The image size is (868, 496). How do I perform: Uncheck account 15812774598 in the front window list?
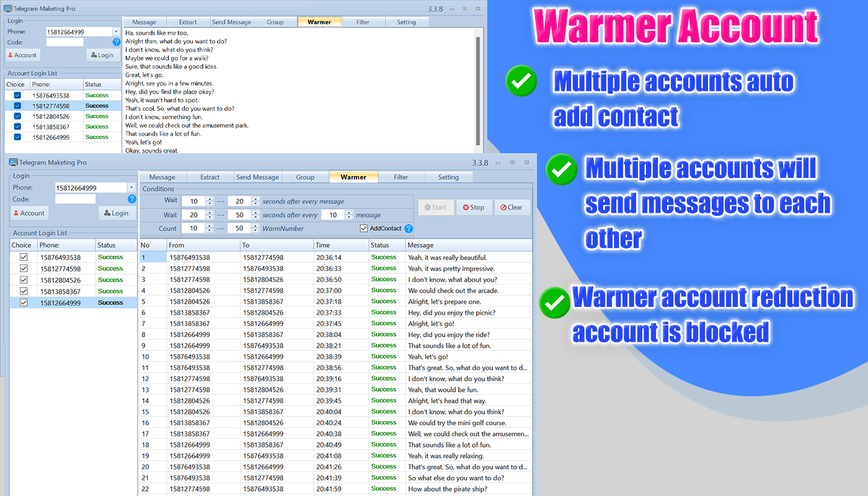[x=24, y=268]
